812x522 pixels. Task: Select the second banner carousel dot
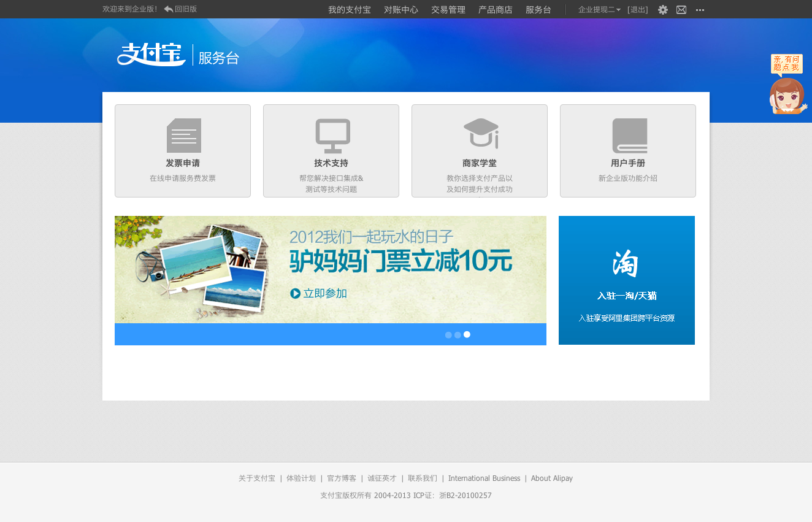tap(458, 335)
